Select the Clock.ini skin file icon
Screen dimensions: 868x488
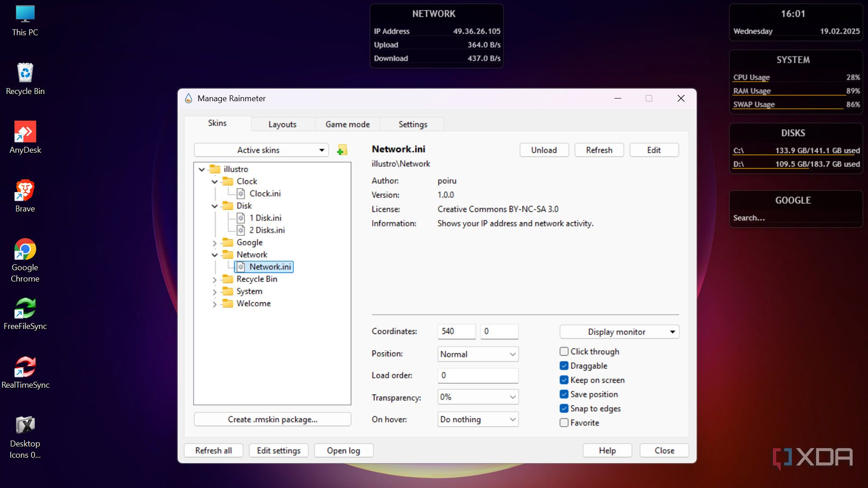[241, 193]
